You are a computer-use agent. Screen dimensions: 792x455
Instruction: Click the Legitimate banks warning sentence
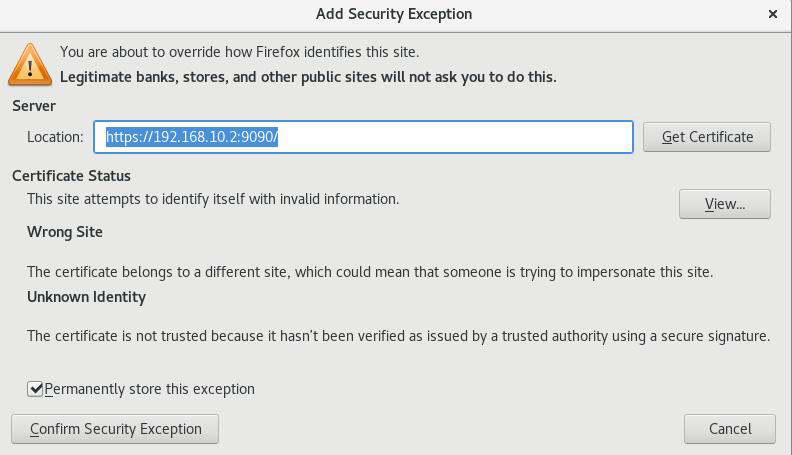pos(308,77)
